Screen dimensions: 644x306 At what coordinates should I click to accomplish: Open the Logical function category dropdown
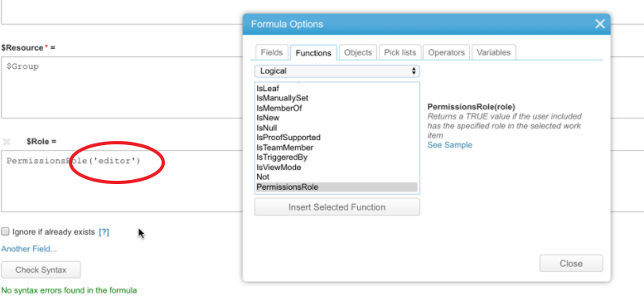pos(337,71)
